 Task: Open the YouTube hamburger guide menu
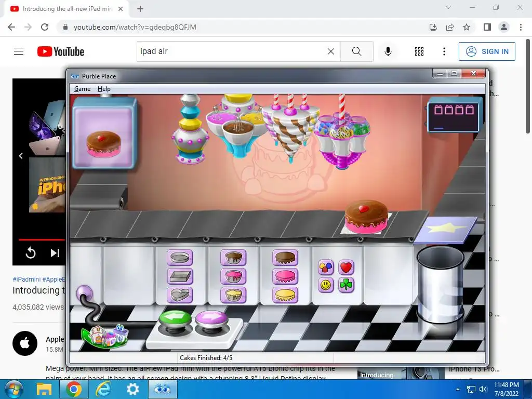coord(19,51)
